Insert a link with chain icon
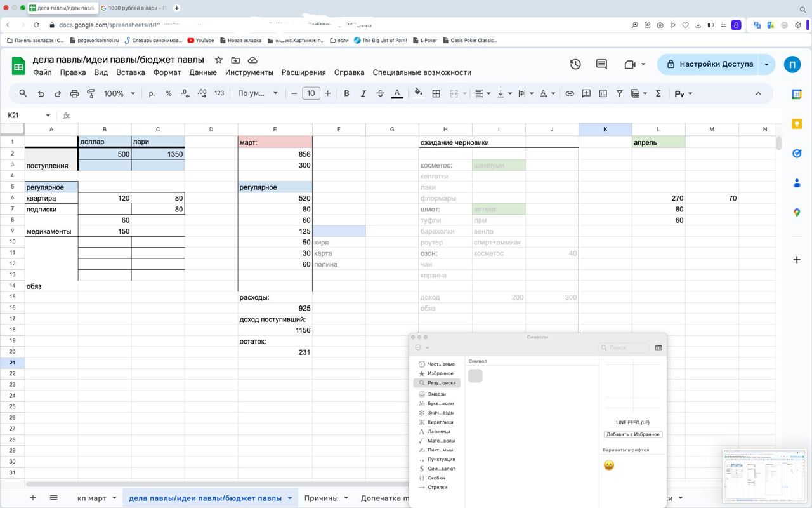The image size is (812, 508). (x=570, y=93)
